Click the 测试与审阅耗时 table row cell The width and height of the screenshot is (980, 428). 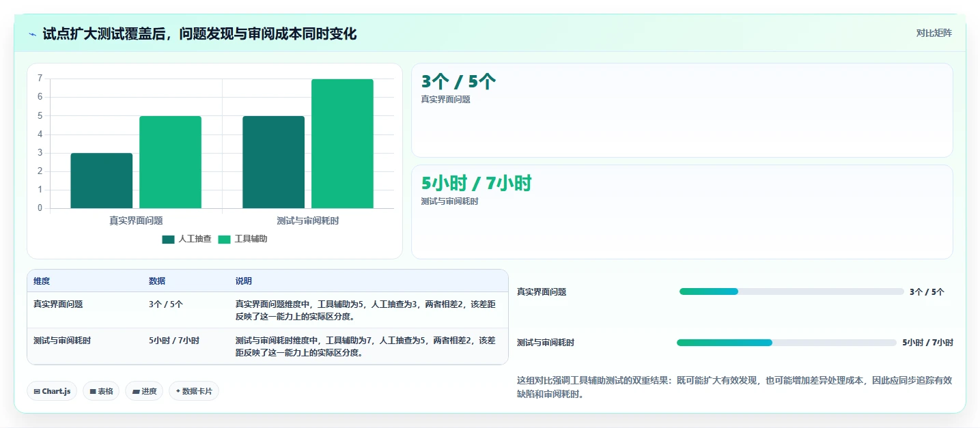tap(62, 340)
